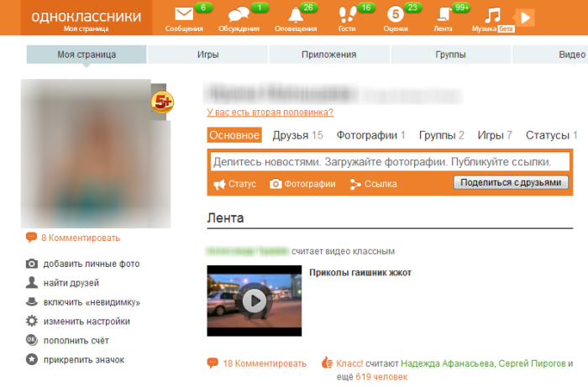The height and width of the screenshot is (387, 588).
Task: Click the 'У вас есть вторая половинка?' link
Action: (270, 112)
